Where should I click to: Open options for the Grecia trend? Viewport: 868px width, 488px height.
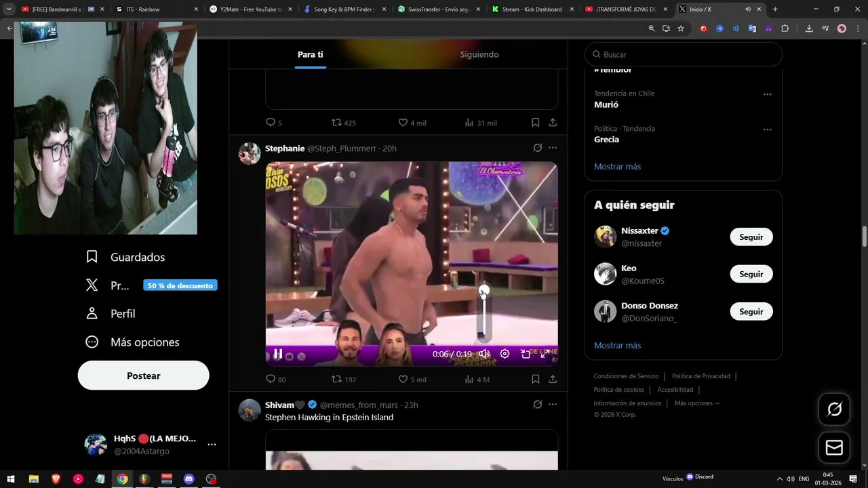(x=767, y=129)
